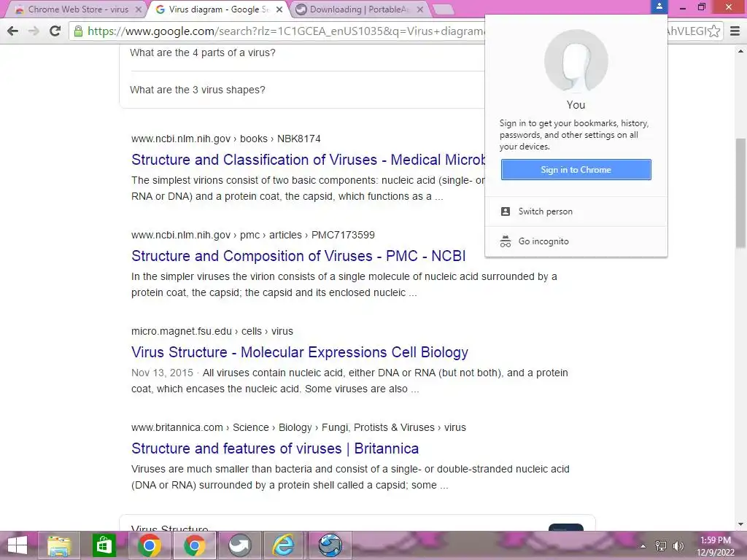This screenshot has height=560, width=747.
Task: Open a new tab button
Action: [443, 9]
